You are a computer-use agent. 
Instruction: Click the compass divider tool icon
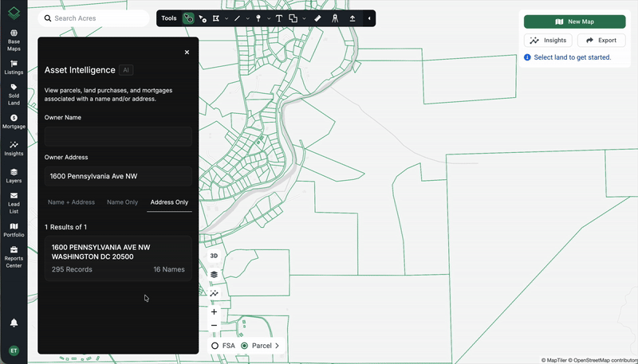(x=335, y=18)
